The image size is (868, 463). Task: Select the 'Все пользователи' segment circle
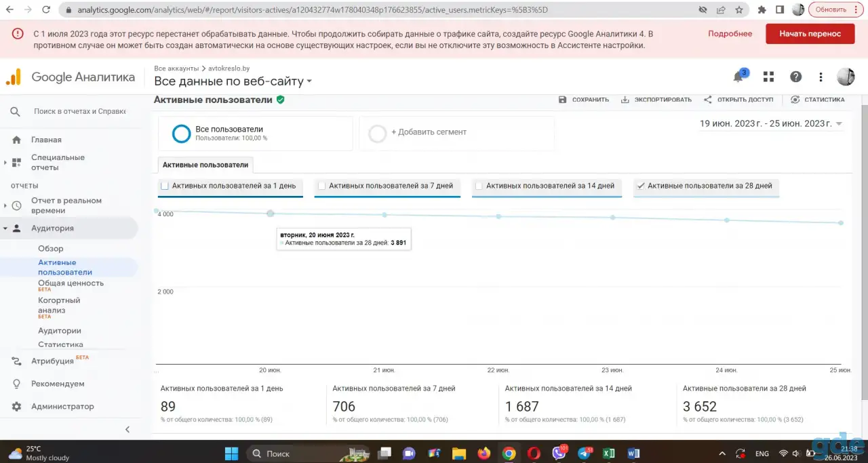point(182,134)
